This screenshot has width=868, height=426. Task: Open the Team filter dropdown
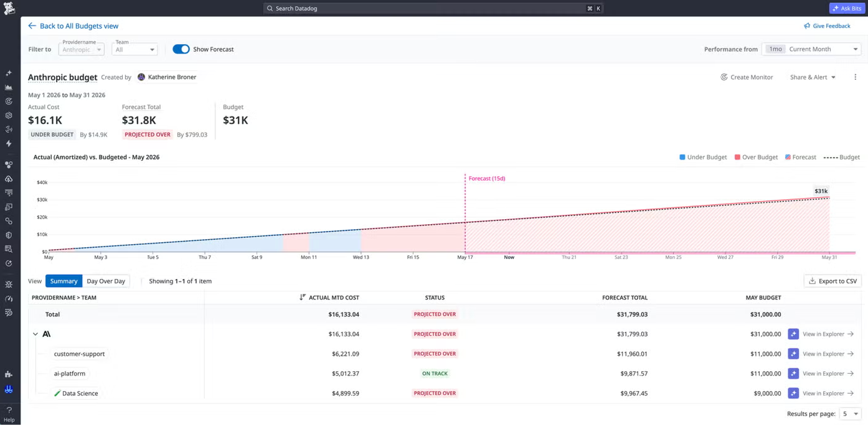click(135, 50)
